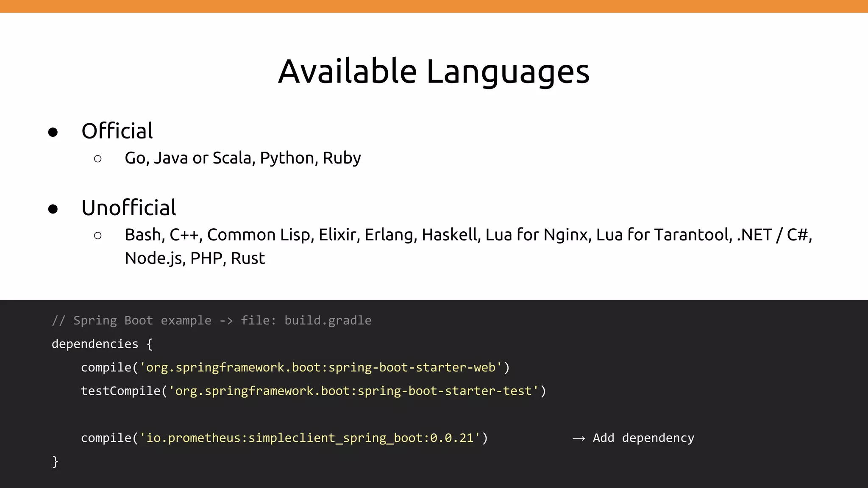Screen dimensions: 868x488
Task: Click the 'Node.js, PHP, Rust' text line
Action: click(195, 258)
